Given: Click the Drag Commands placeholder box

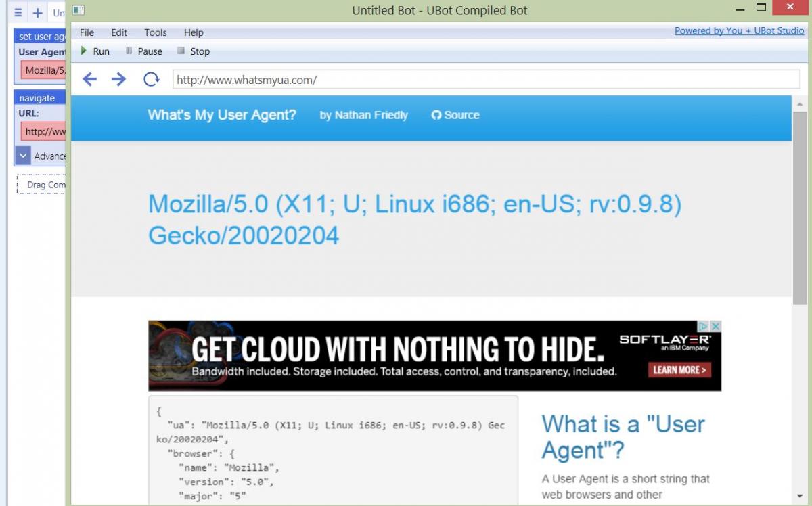Looking at the screenshot, I should [41, 185].
